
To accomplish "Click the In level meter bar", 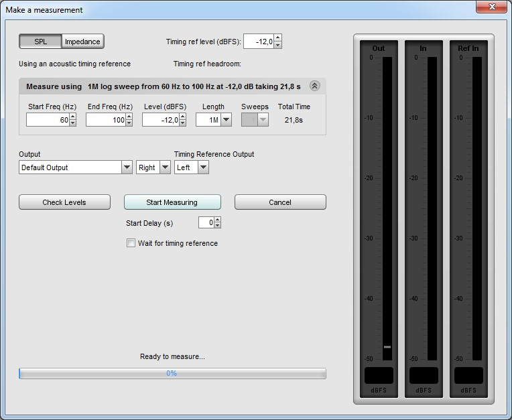I will 432,208.
